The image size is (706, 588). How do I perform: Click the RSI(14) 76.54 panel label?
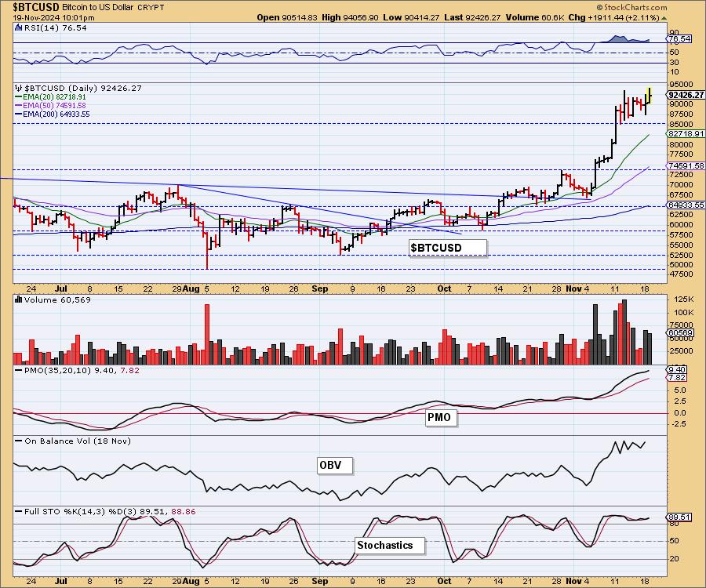[56, 27]
